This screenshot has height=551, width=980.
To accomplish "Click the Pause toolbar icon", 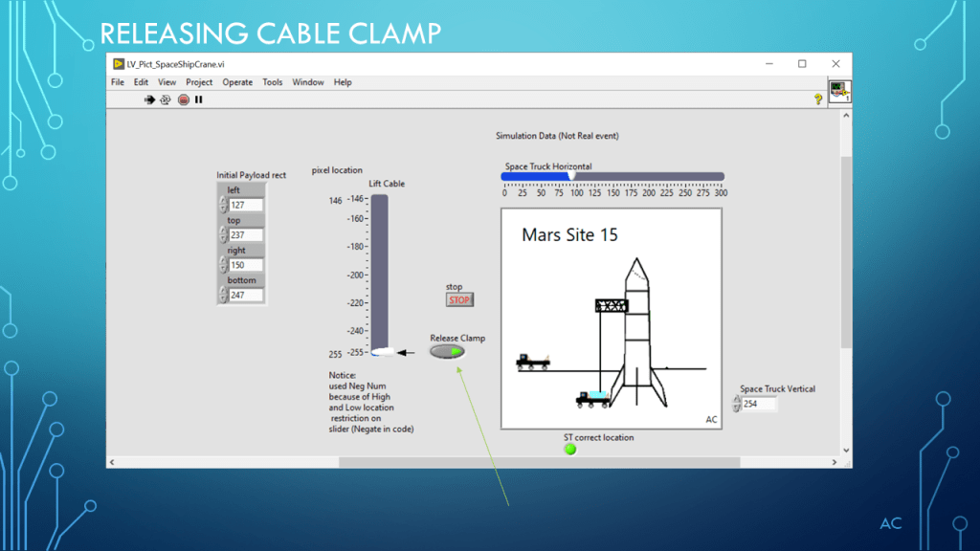I will [199, 99].
